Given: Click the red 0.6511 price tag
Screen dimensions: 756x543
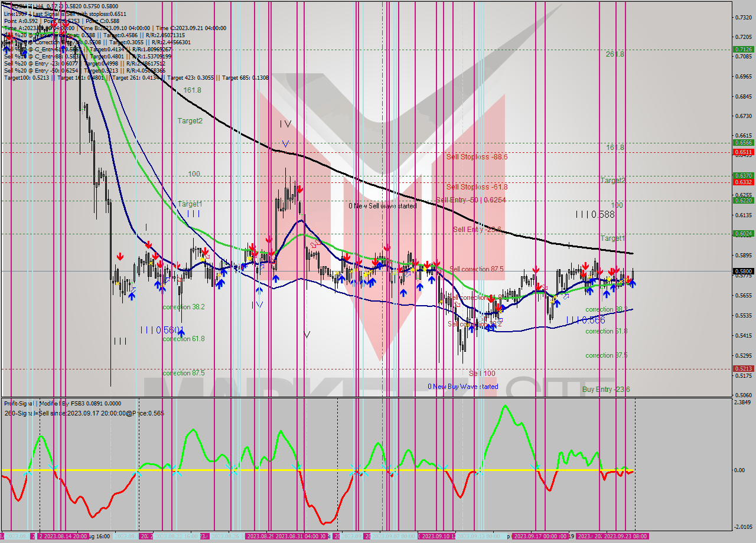Looking at the screenshot, I should (x=743, y=152).
